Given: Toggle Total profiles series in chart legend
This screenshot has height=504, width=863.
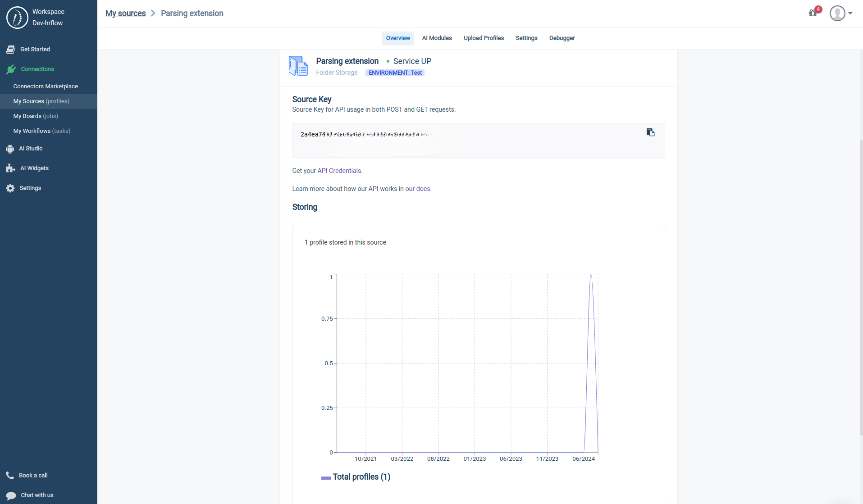Looking at the screenshot, I should point(356,477).
